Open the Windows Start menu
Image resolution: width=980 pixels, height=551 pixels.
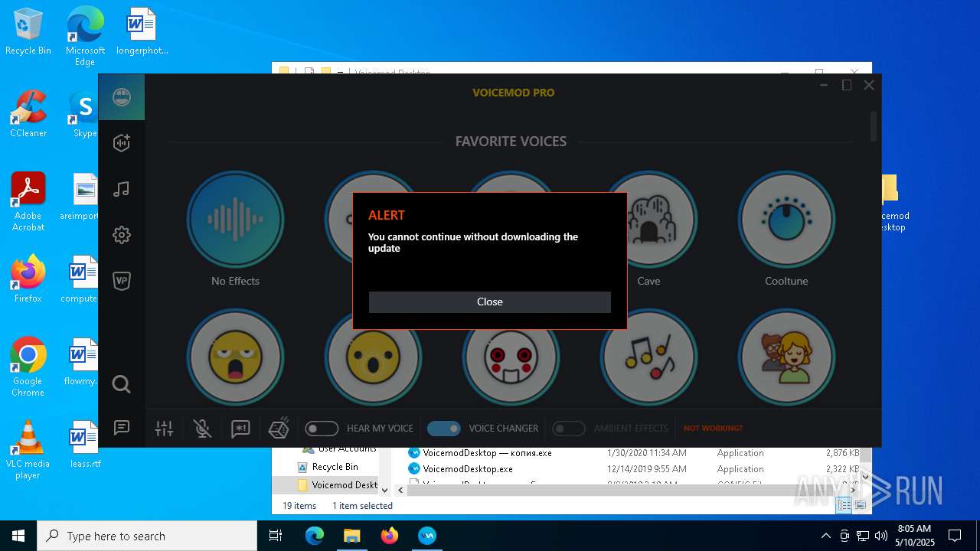pyautogui.click(x=18, y=536)
